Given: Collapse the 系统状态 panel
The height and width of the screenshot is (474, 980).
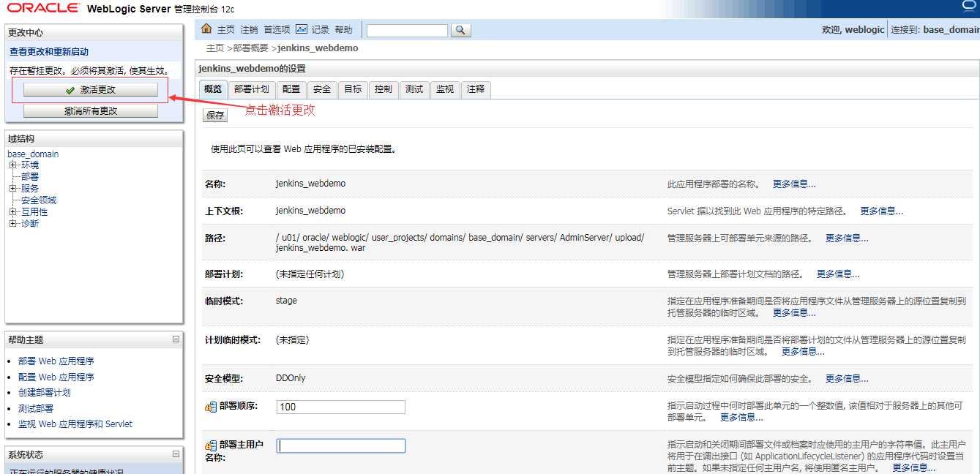Looking at the screenshot, I should click(x=176, y=454).
